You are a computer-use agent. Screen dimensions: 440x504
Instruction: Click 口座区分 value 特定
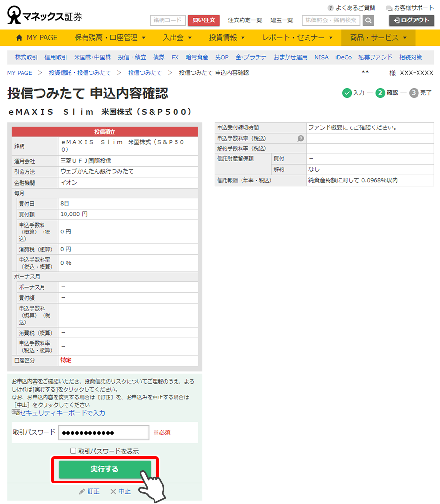point(66,360)
